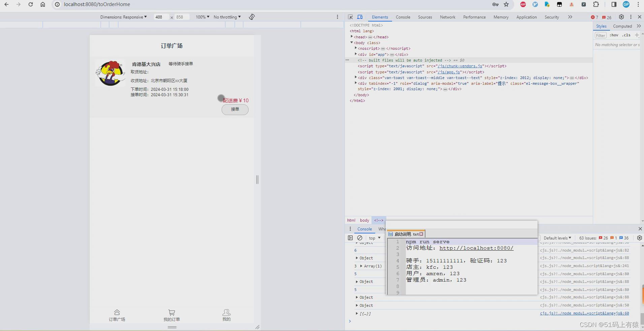The image size is (644, 331).
Task: Click the 7 errors counter
Action: 595,17
